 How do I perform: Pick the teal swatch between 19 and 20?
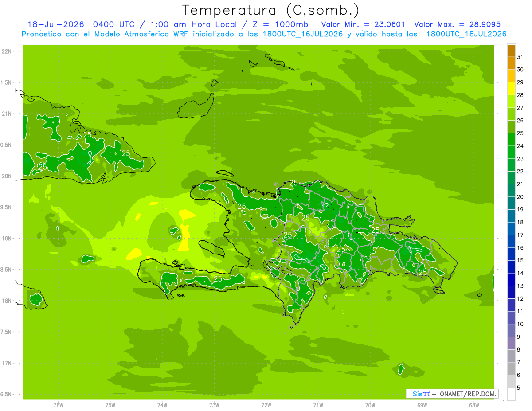click(511, 203)
